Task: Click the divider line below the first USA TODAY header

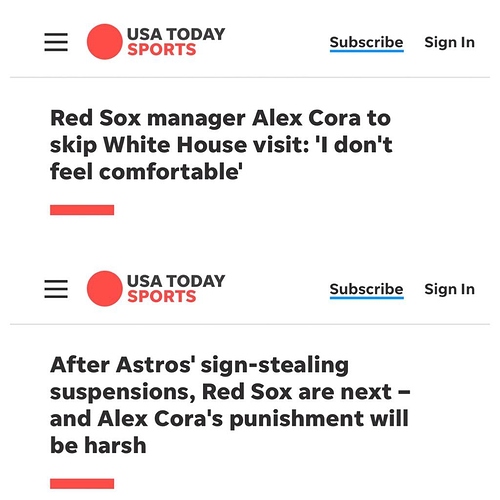Action: (250, 77)
